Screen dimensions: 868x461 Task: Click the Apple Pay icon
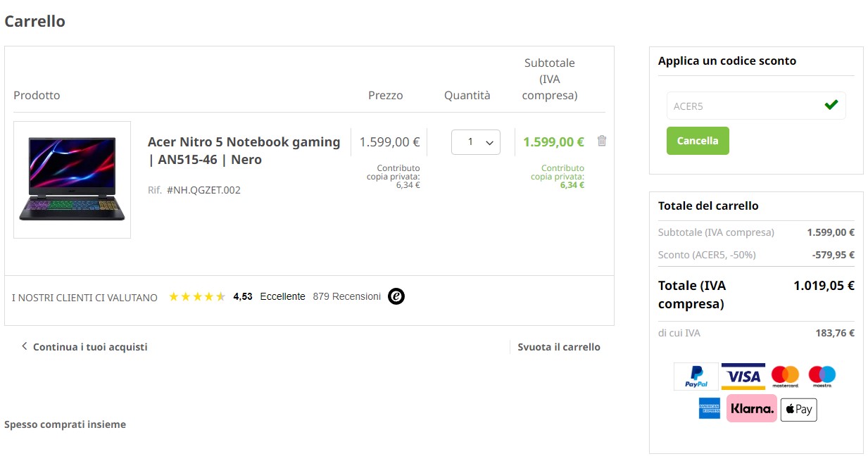(798, 410)
